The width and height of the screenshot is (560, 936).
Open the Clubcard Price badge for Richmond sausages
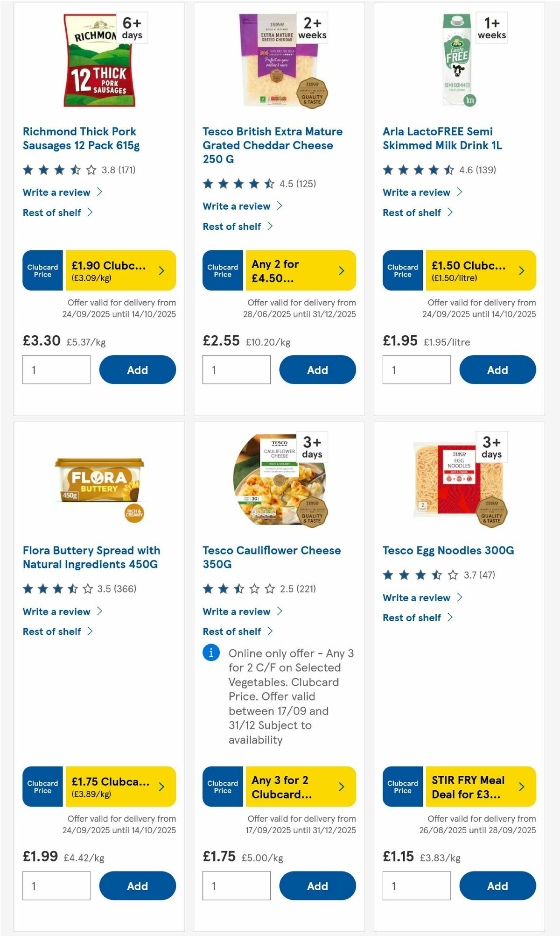tap(42, 270)
